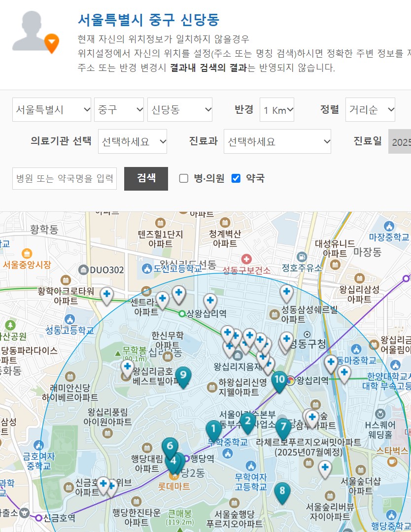Check the 병·의원 checkbox
411x532 pixels.
point(184,178)
